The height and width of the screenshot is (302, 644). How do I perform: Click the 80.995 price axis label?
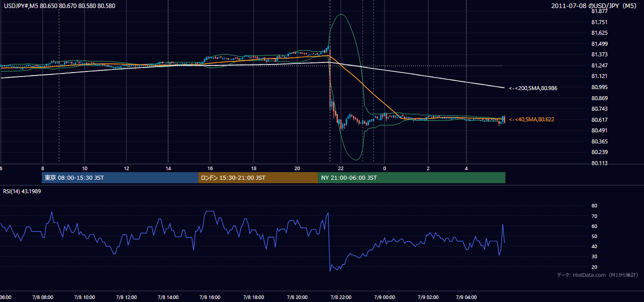(599, 88)
